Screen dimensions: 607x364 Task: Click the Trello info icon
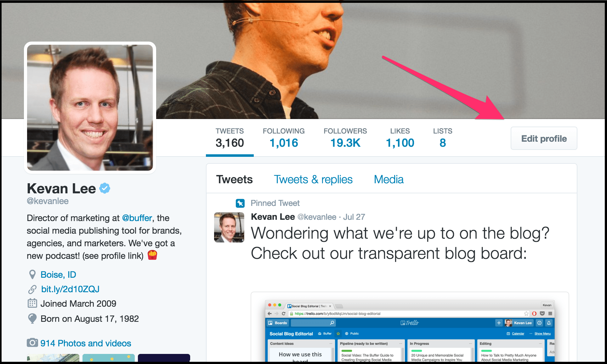pos(539,323)
